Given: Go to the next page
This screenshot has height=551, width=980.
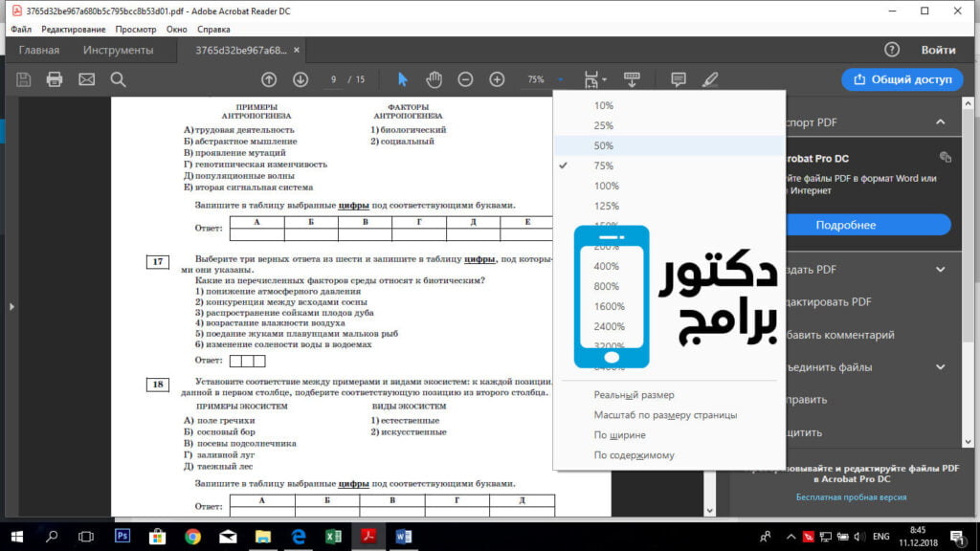Looking at the screenshot, I should click(x=302, y=79).
